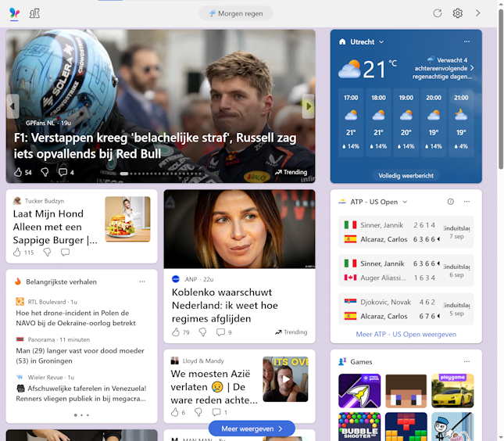The width and height of the screenshot is (504, 441).
Task: Click Belangrijkste verhalen pagination dots
Action: pyautogui.click(x=81, y=415)
